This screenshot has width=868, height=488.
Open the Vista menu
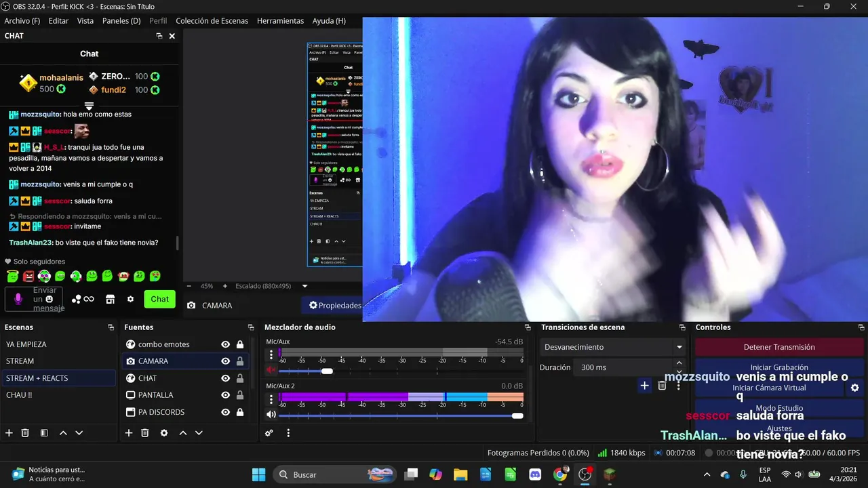(x=85, y=21)
